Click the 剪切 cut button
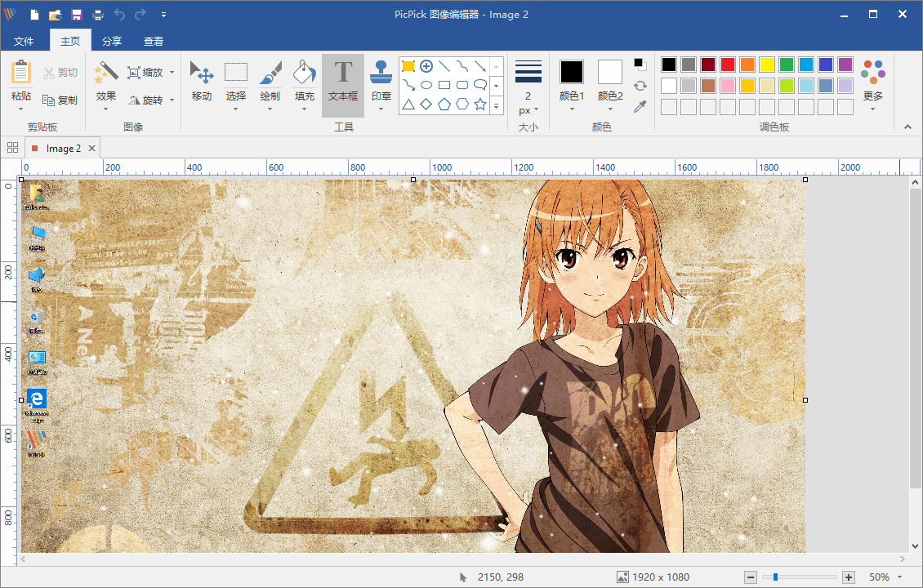This screenshot has width=923, height=588. coord(60,73)
